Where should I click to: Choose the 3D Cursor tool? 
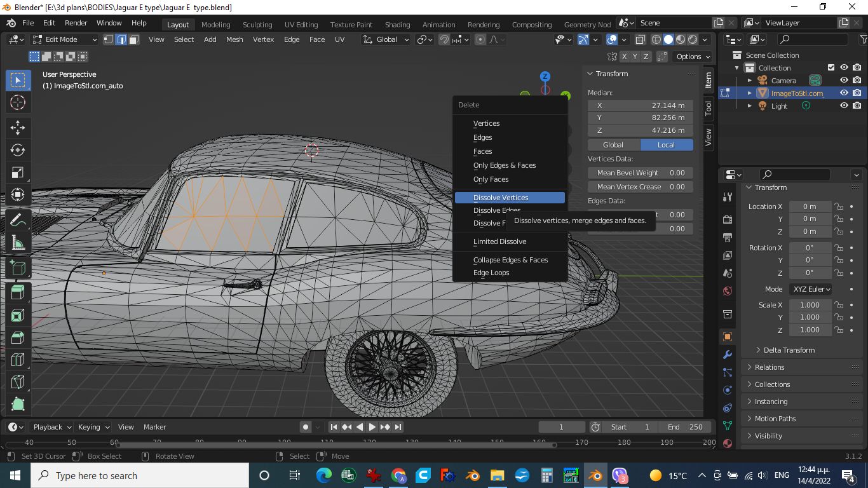tap(18, 102)
